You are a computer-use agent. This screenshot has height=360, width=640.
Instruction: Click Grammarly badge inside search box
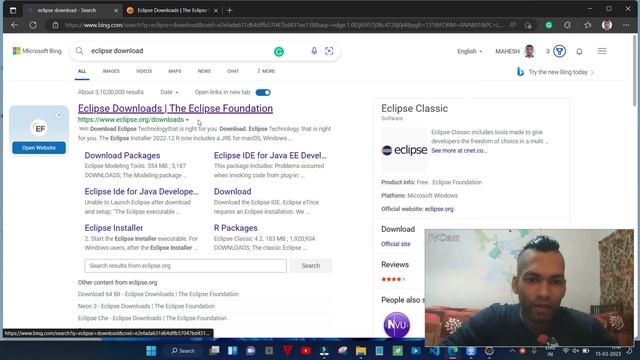point(279,51)
